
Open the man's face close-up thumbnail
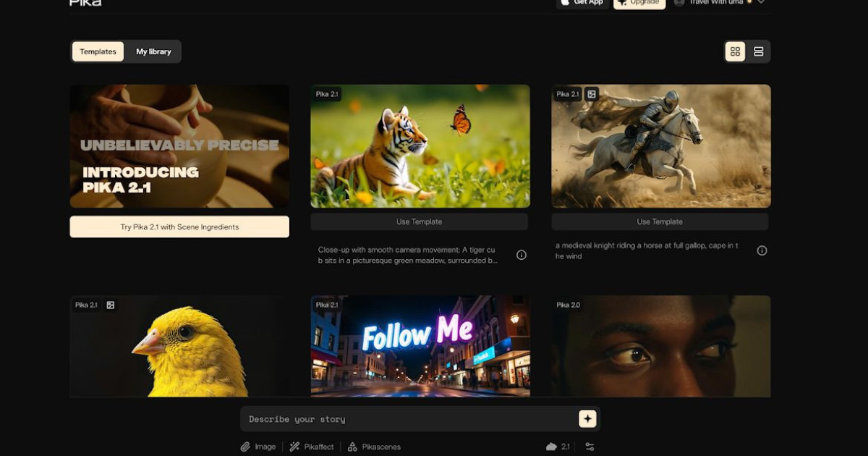coord(661,346)
